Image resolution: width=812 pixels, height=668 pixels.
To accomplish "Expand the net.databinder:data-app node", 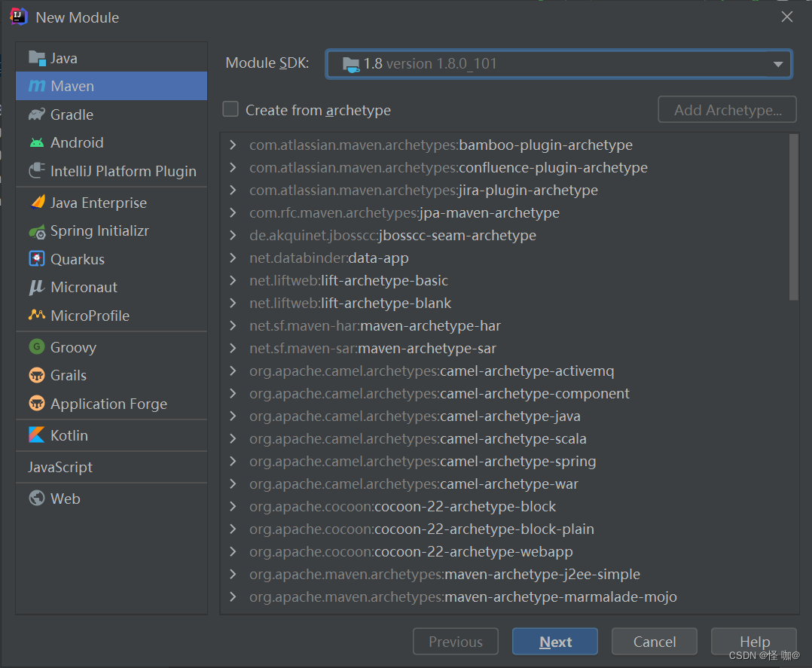I will click(233, 258).
